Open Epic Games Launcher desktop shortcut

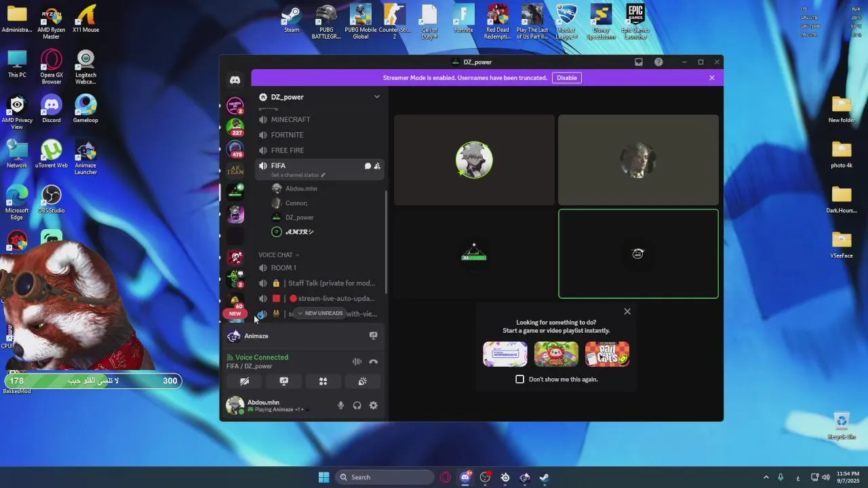click(x=635, y=22)
